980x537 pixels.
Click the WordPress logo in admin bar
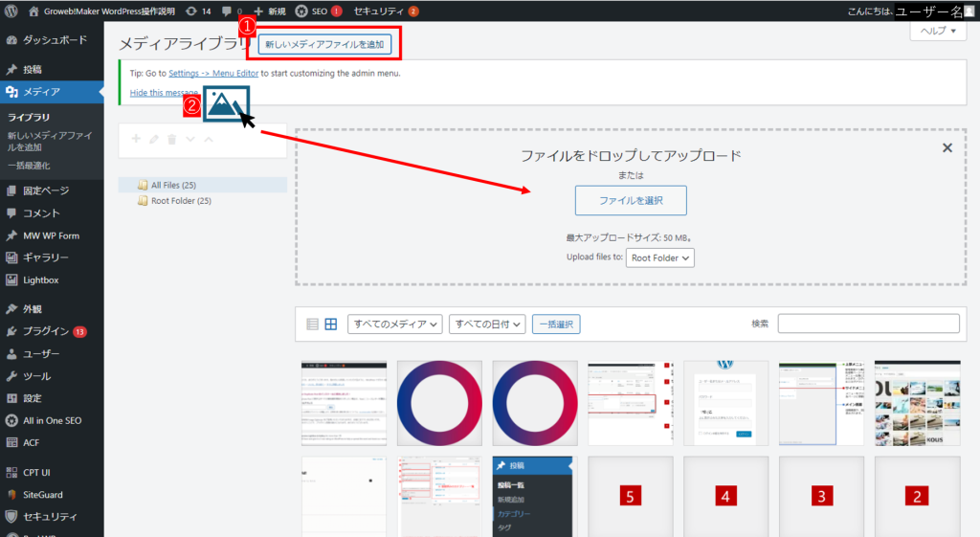12,11
